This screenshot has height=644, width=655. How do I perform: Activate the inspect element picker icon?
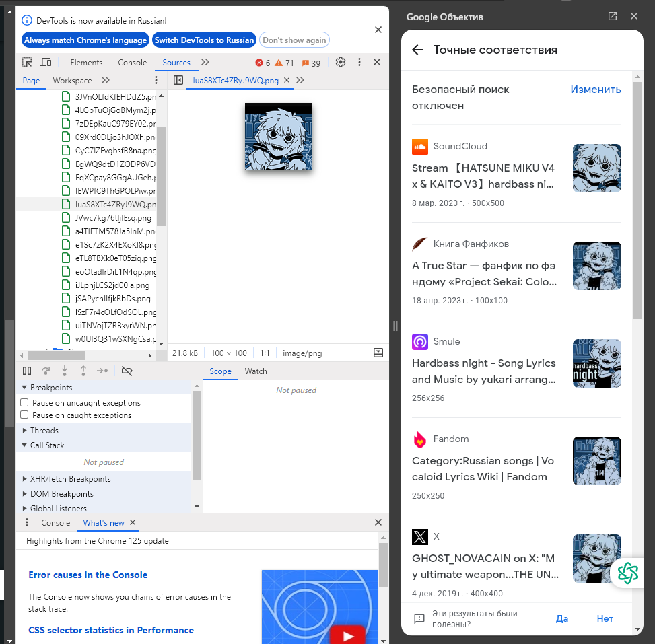tap(27, 62)
